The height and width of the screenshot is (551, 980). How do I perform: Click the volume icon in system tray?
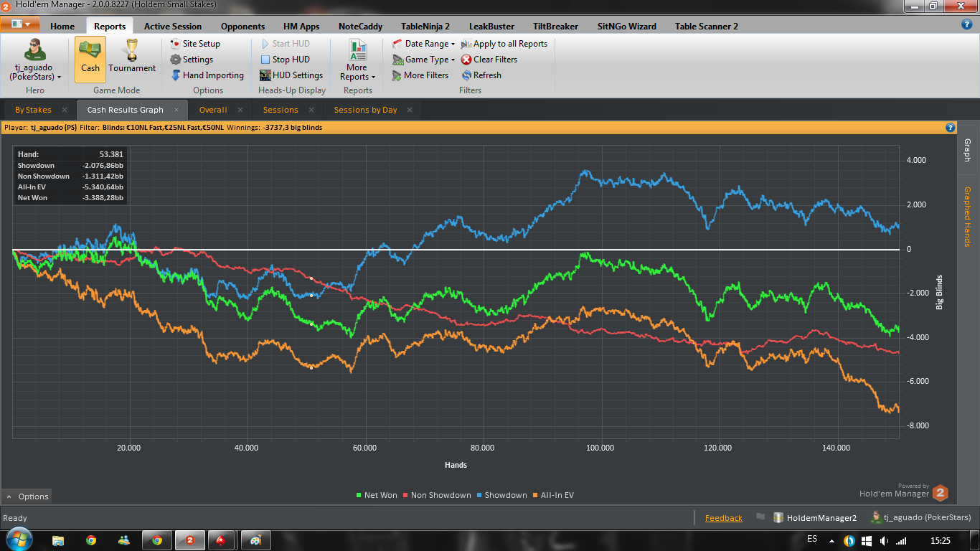885,540
